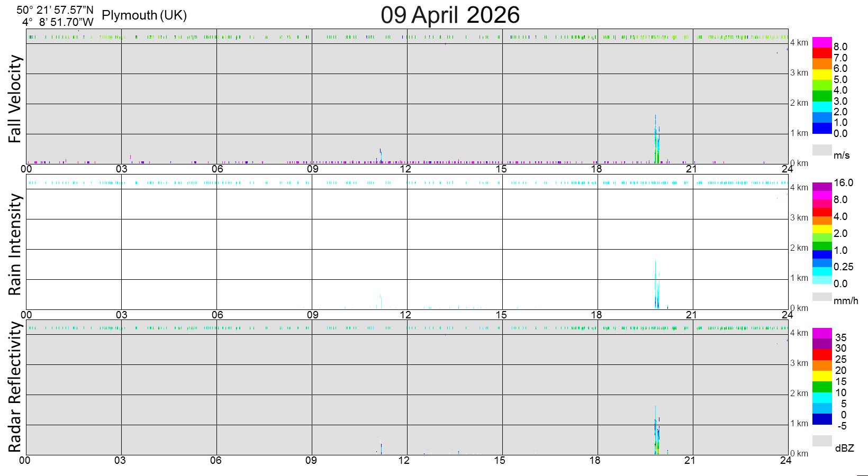Click the cyan swatch in Fall Velocity legend
The image size is (868, 476).
point(822,107)
